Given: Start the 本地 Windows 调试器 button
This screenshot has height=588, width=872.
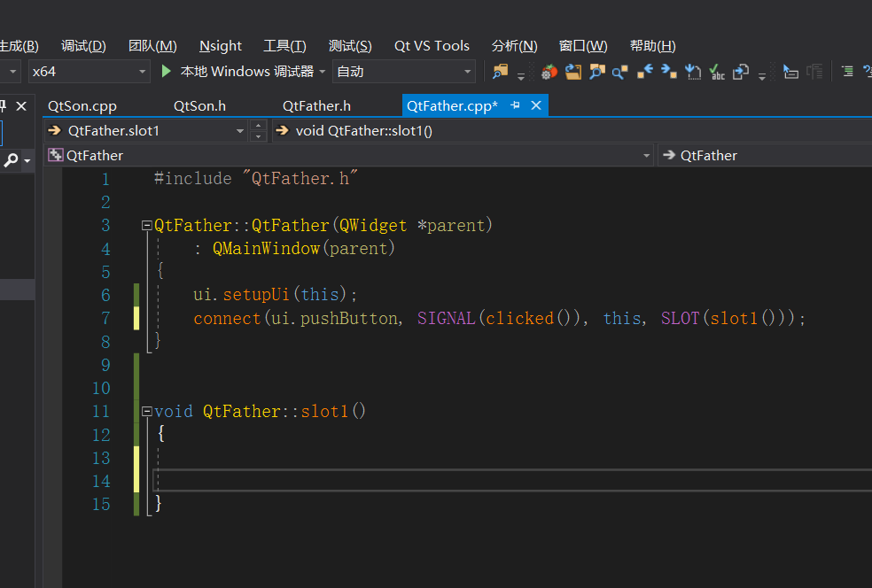Looking at the screenshot, I should click(x=237, y=72).
